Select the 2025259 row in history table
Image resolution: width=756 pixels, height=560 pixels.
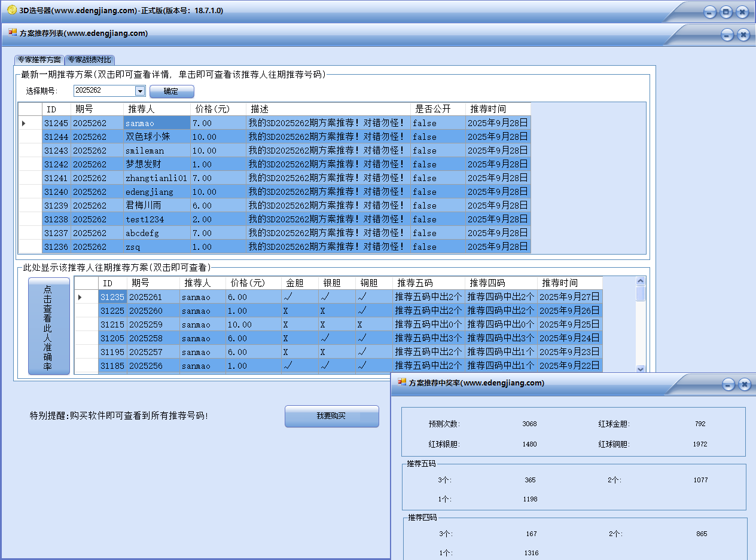pos(145,325)
